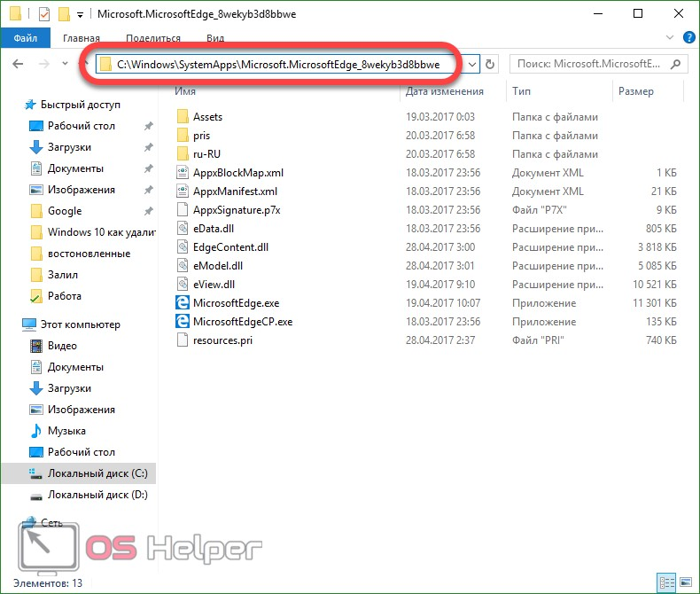700x594 pixels.
Task: Switch to details view layout button
Action: 667,582
